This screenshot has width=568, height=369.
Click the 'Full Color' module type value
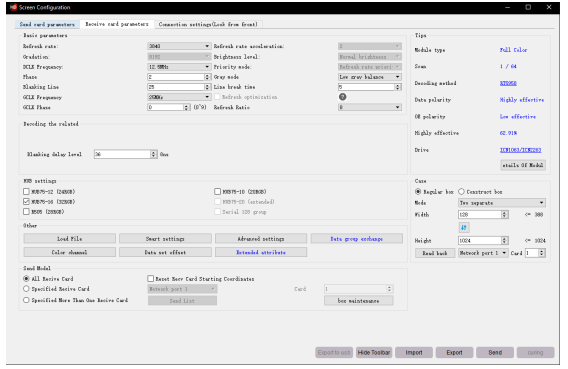514,50
